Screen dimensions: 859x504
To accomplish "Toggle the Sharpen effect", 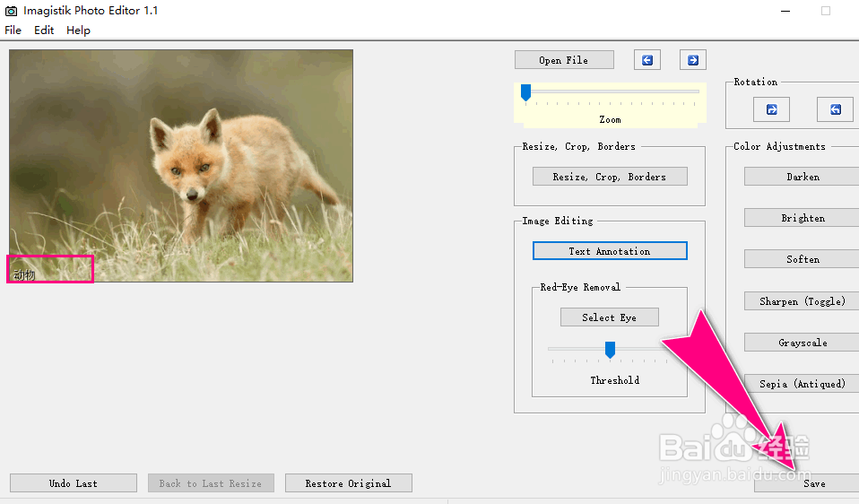I will click(802, 301).
